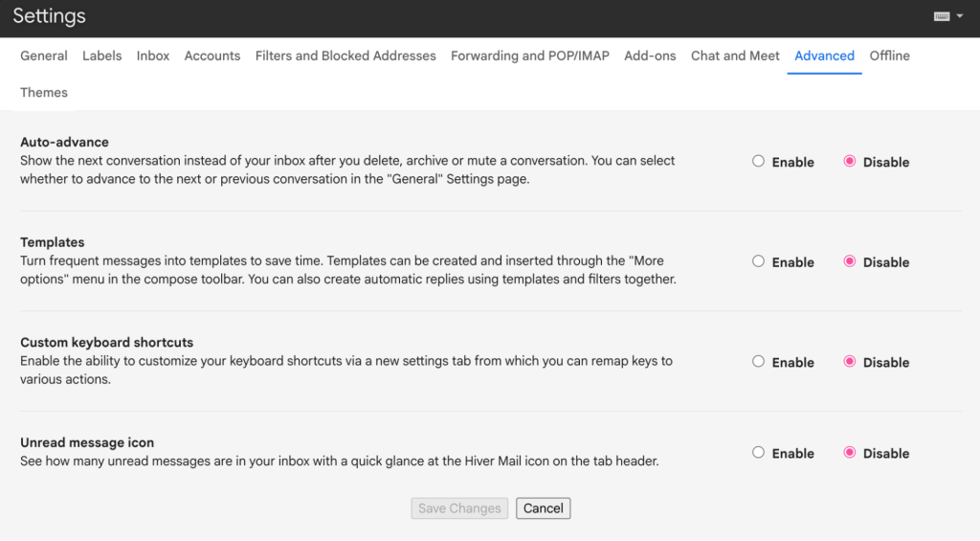Click the Templates section heading
The image size is (980, 541).
(x=53, y=242)
